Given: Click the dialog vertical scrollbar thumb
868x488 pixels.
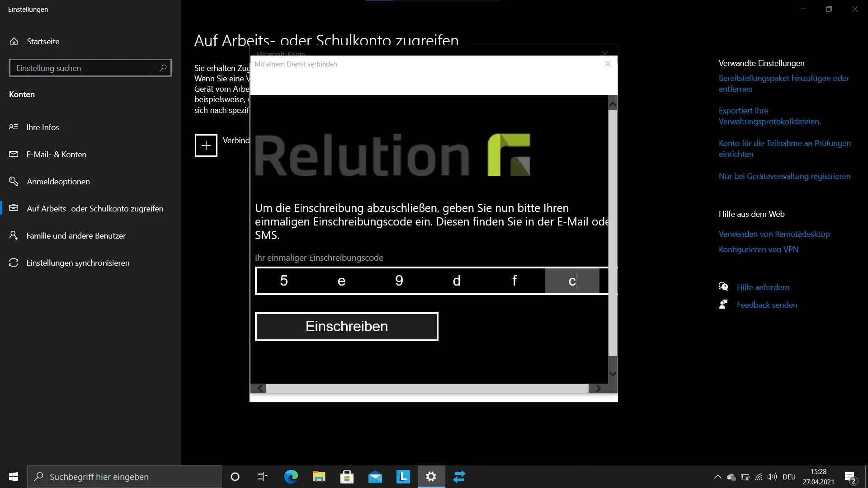Looking at the screenshot, I should coord(613,233).
